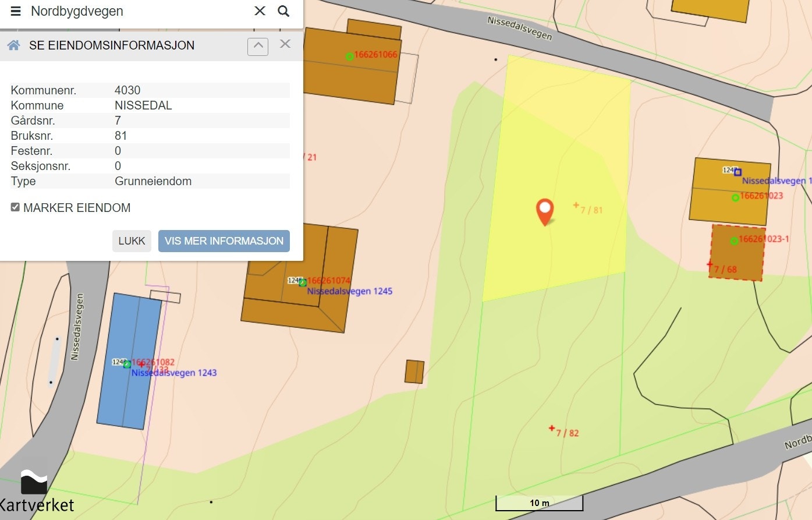Click the diagonal Nissedalsvegen road label
The height and width of the screenshot is (520, 812).
click(519, 28)
